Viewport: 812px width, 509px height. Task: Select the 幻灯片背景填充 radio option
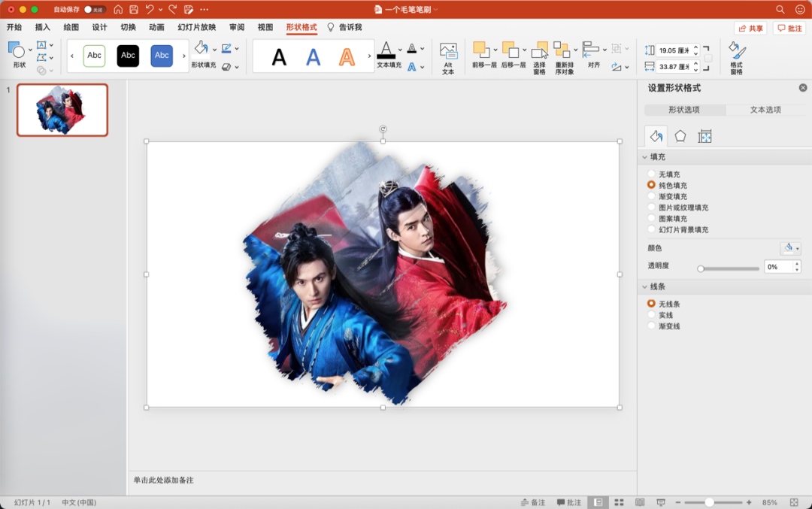651,229
